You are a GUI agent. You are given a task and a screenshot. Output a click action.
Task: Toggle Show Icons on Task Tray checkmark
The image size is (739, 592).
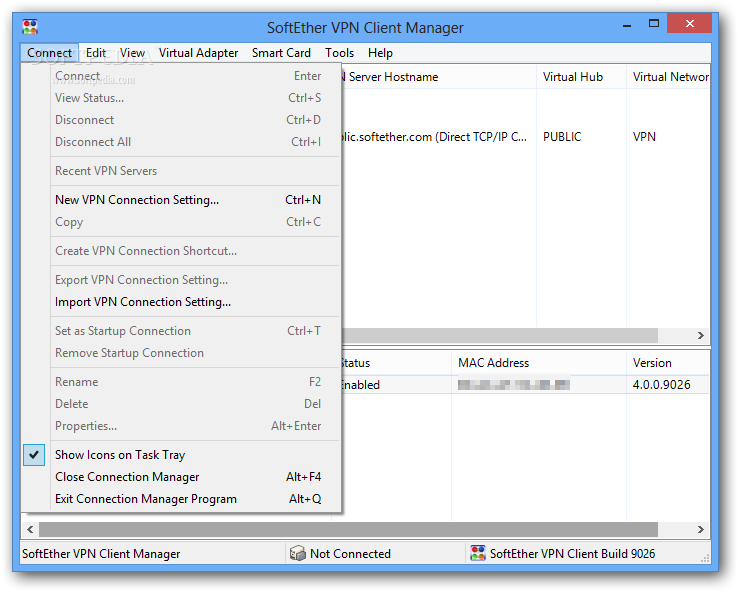34,455
